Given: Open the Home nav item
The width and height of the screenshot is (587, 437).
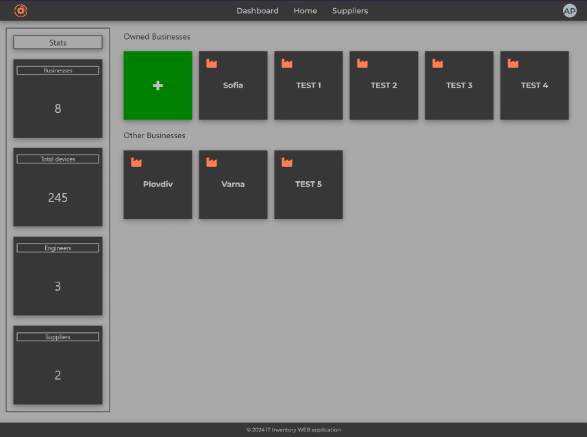Looking at the screenshot, I should [305, 11].
